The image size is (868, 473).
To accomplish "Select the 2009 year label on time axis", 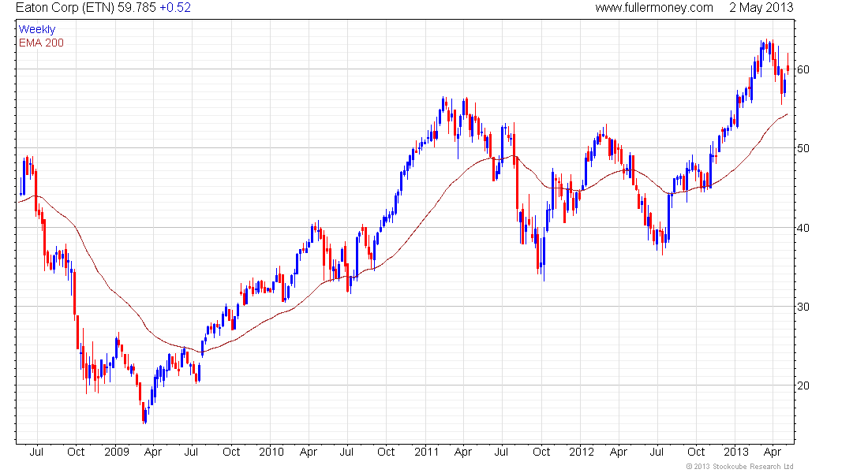I will tap(116, 452).
